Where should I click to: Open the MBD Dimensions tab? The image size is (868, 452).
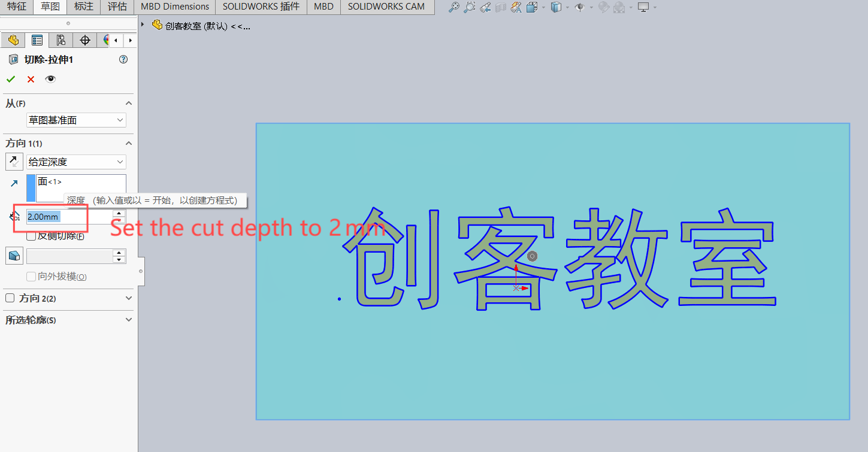point(175,7)
